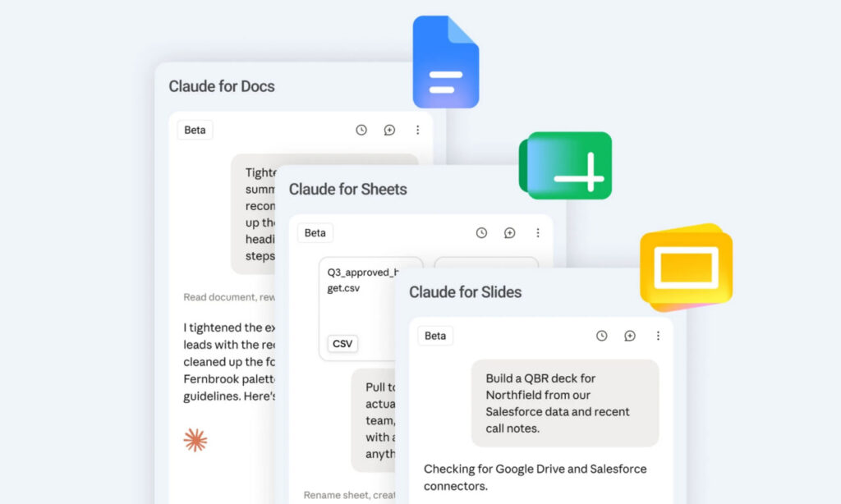Start new chat in Claude for Sheets panel

(509, 232)
